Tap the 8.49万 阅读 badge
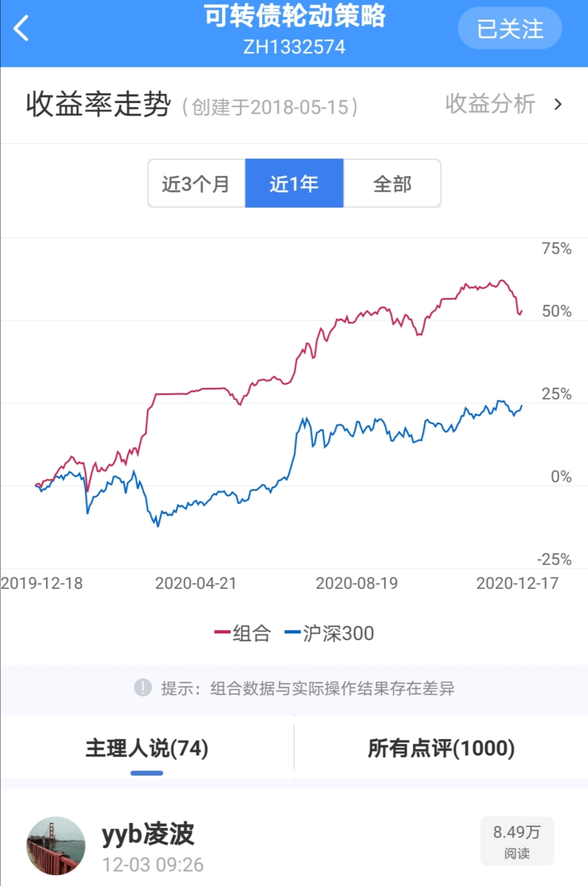The image size is (588, 886). (x=517, y=841)
